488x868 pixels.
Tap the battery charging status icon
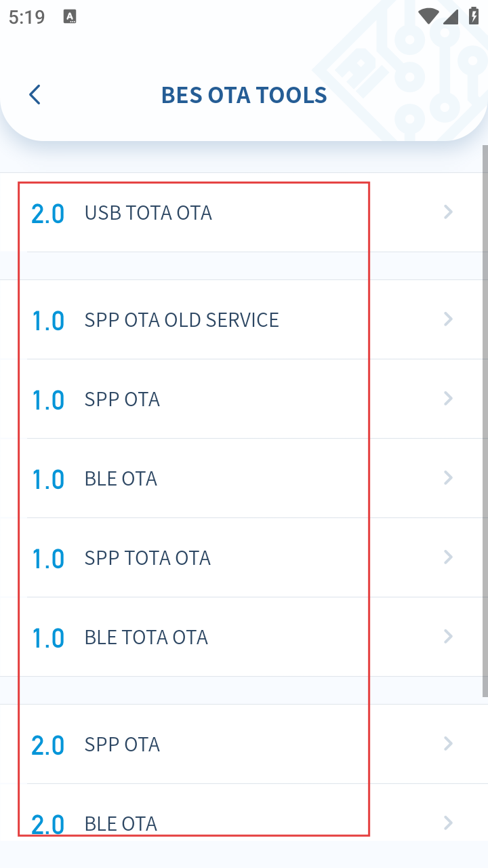coord(474,17)
